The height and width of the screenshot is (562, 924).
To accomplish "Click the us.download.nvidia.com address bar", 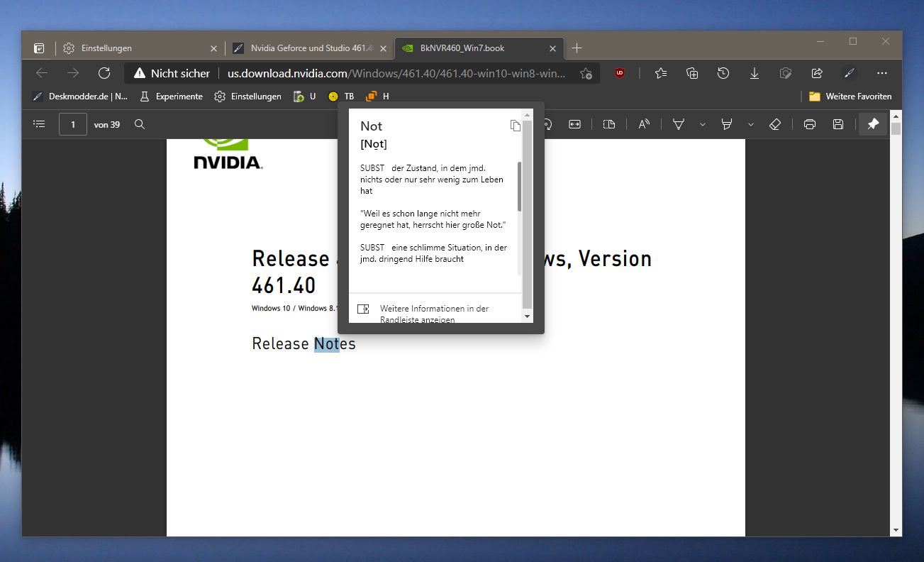I will click(x=396, y=73).
